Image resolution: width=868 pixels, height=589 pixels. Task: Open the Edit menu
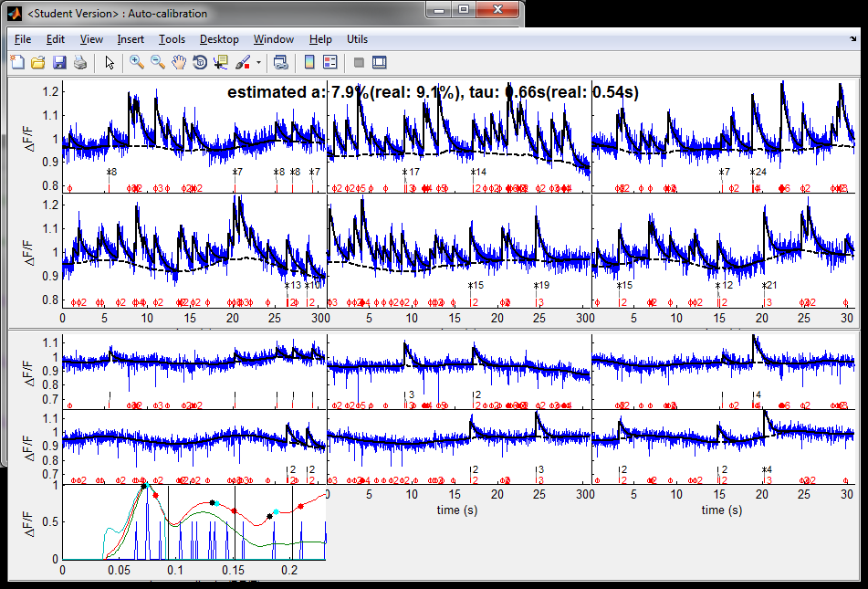point(56,39)
